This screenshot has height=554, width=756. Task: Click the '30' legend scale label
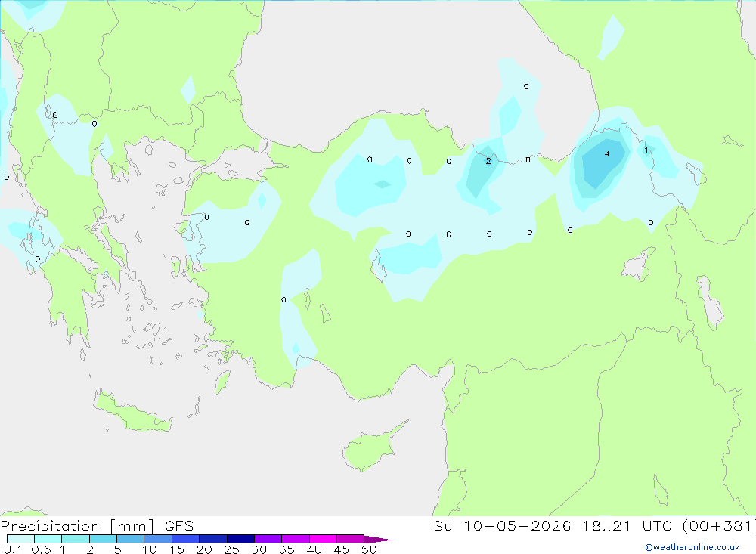259,549
